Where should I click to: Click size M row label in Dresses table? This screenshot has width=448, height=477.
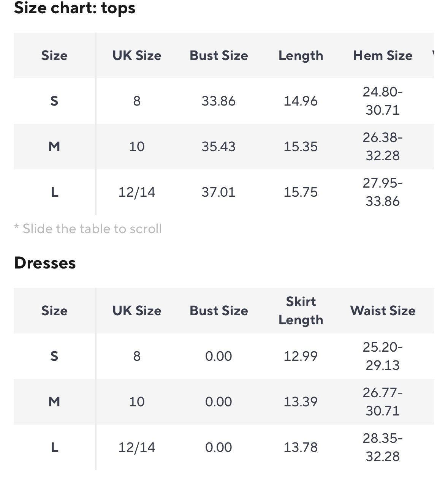click(x=54, y=402)
